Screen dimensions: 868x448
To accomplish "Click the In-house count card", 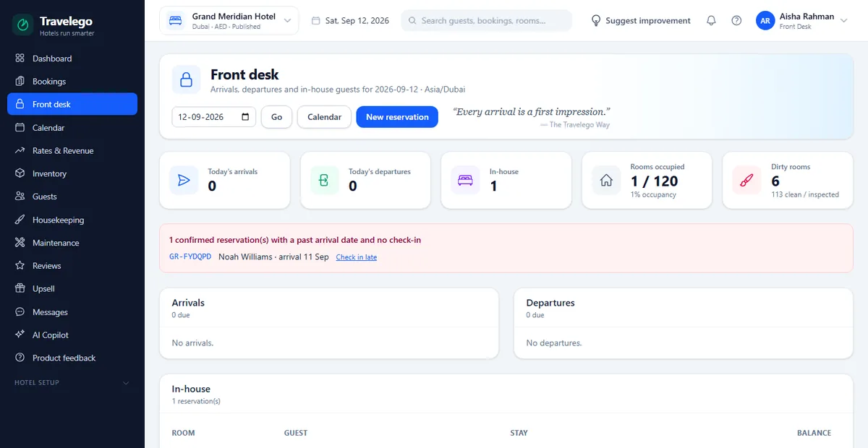I will [506, 181].
